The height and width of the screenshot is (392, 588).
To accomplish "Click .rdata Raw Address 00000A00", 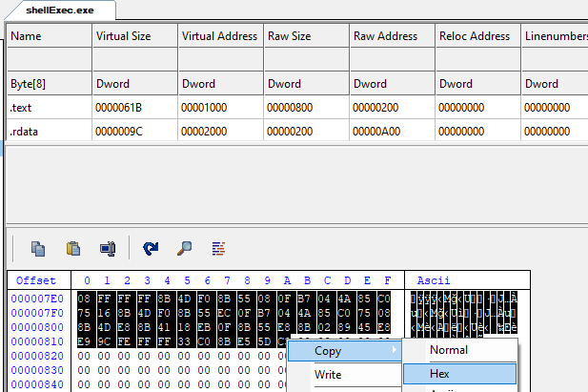I will [x=393, y=132].
